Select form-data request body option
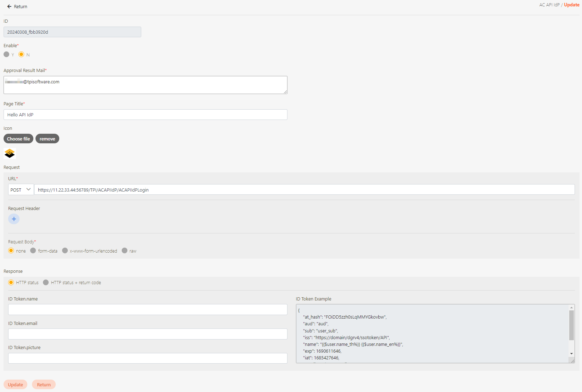 33,250
